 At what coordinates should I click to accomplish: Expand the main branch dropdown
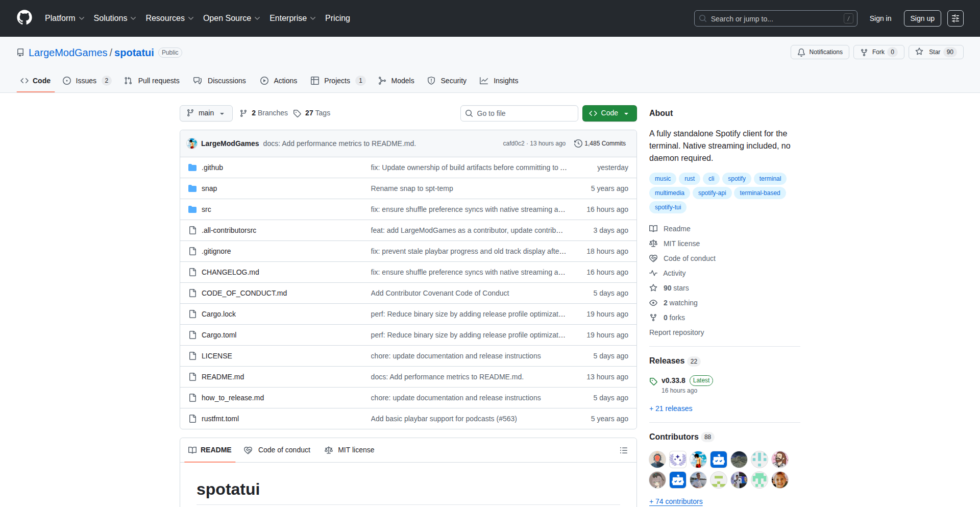tap(206, 113)
